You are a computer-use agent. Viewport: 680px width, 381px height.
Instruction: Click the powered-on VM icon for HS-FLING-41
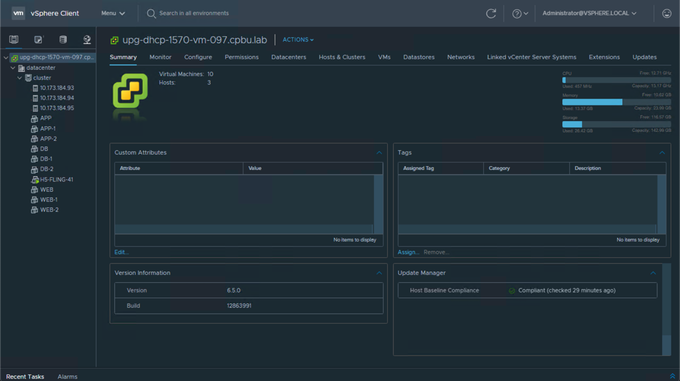point(35,179)
